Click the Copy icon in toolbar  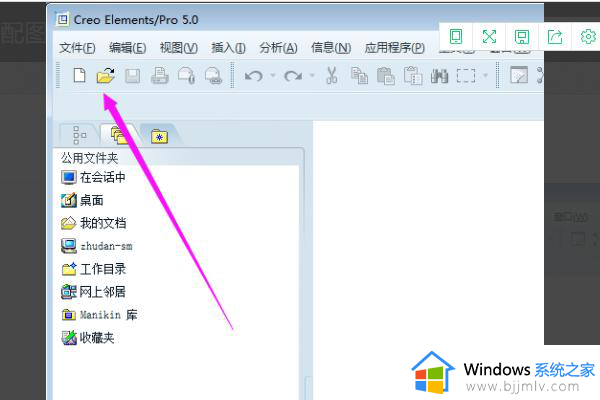(359, 75)
